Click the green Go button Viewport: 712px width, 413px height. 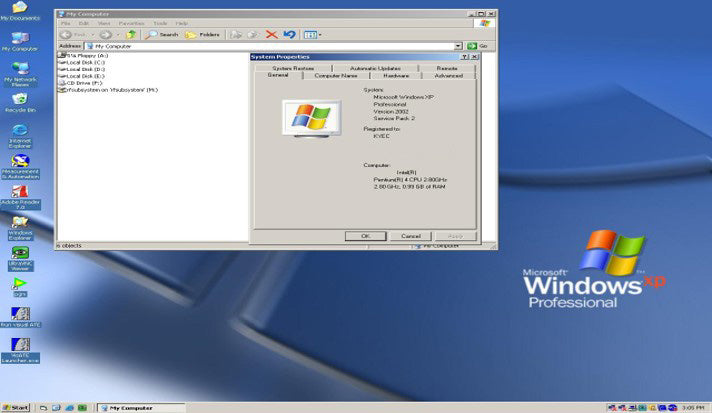click(x=477, y=46)
